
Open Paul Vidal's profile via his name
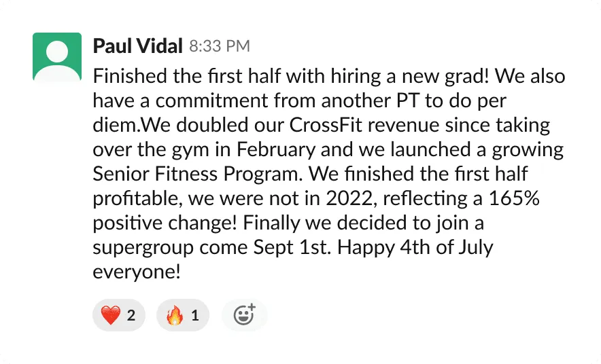tap(137, 46)
